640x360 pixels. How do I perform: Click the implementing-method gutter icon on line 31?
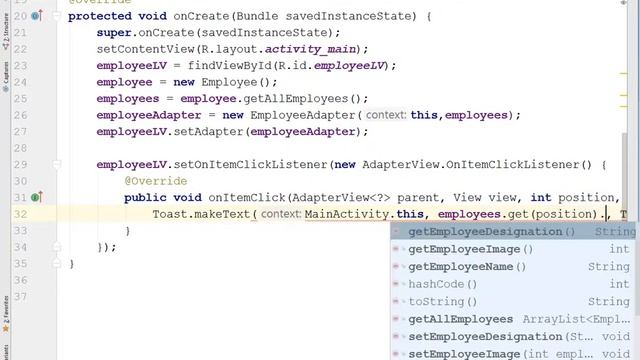pyautogui.click(x=36, y=198)
